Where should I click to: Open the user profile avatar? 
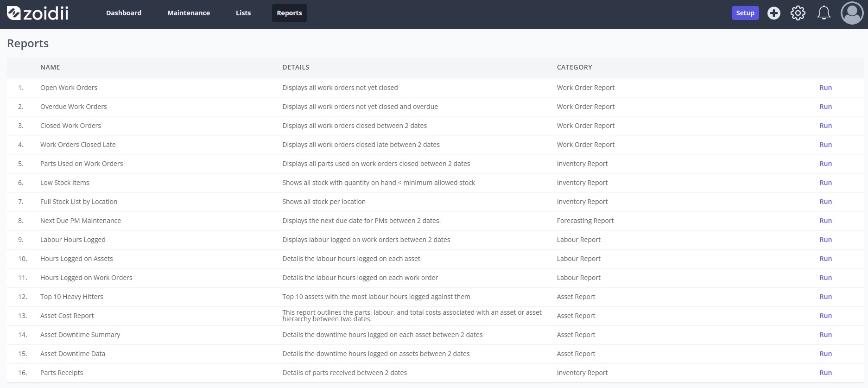852,13
